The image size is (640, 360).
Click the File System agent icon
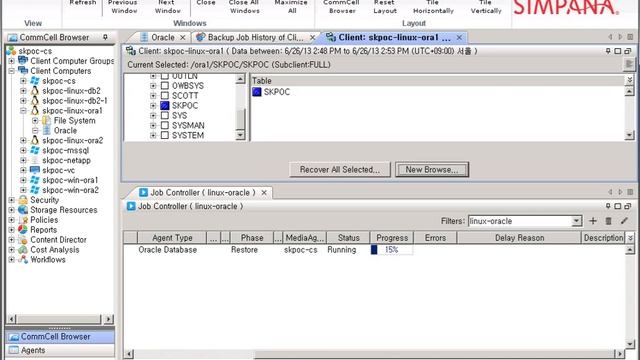[x=47, y=120]
